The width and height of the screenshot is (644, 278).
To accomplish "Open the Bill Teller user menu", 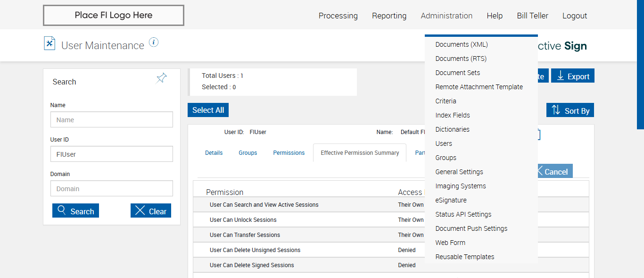I will [532, 16].
